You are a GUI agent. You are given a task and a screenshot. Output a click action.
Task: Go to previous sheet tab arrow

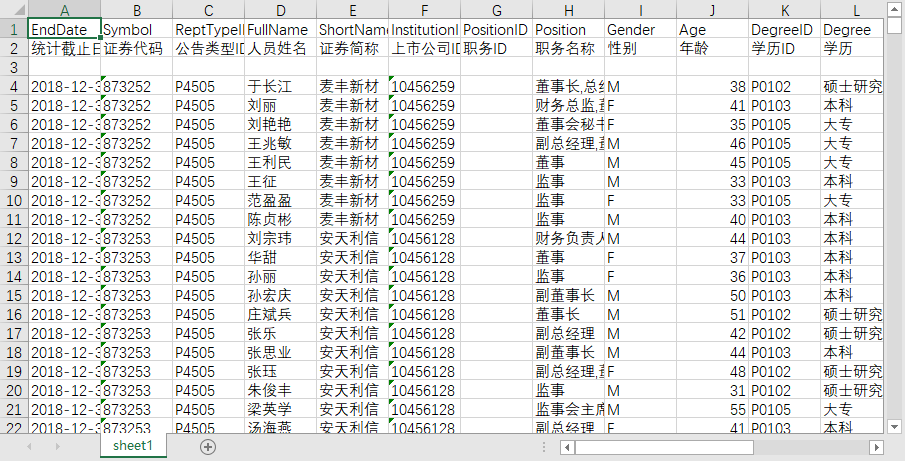click(29, 447)
